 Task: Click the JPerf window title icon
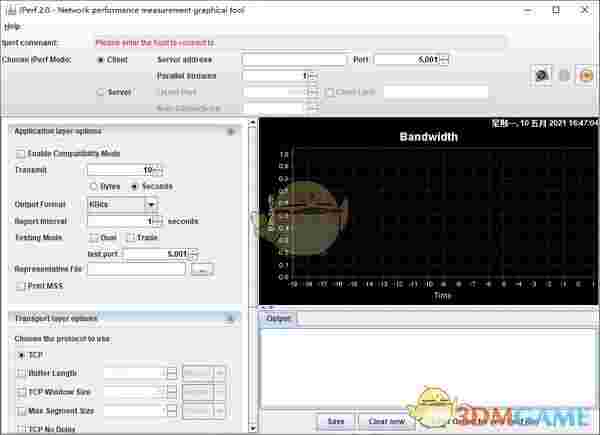click(x=11, y=10)
